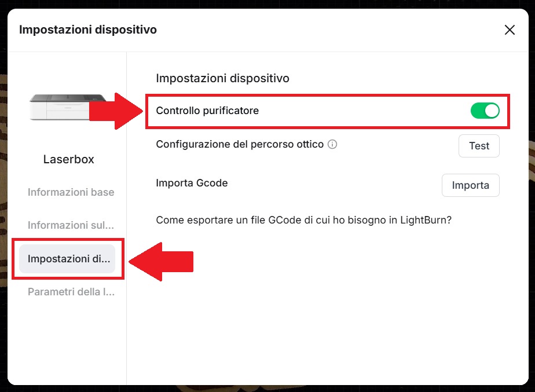The image size is (535, 392).
Task: Open the LightBurn GCode export help link
Action: click(x=303, y=220)
